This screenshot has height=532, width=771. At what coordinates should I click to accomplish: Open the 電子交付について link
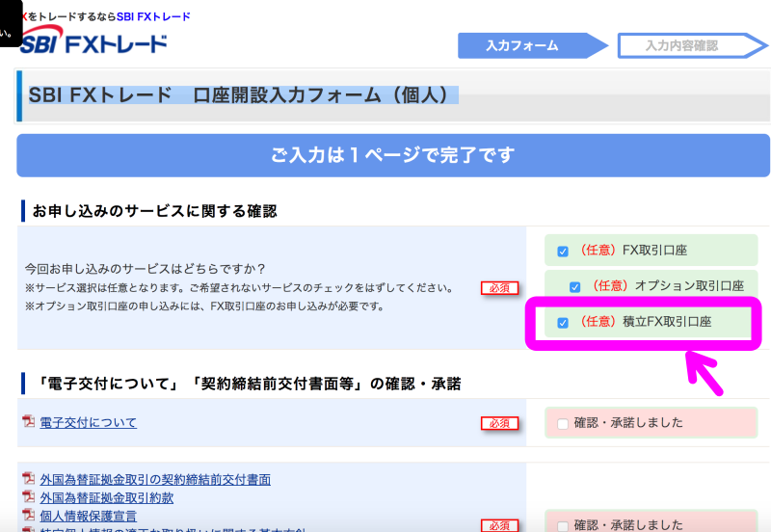[x=88, y=423]
